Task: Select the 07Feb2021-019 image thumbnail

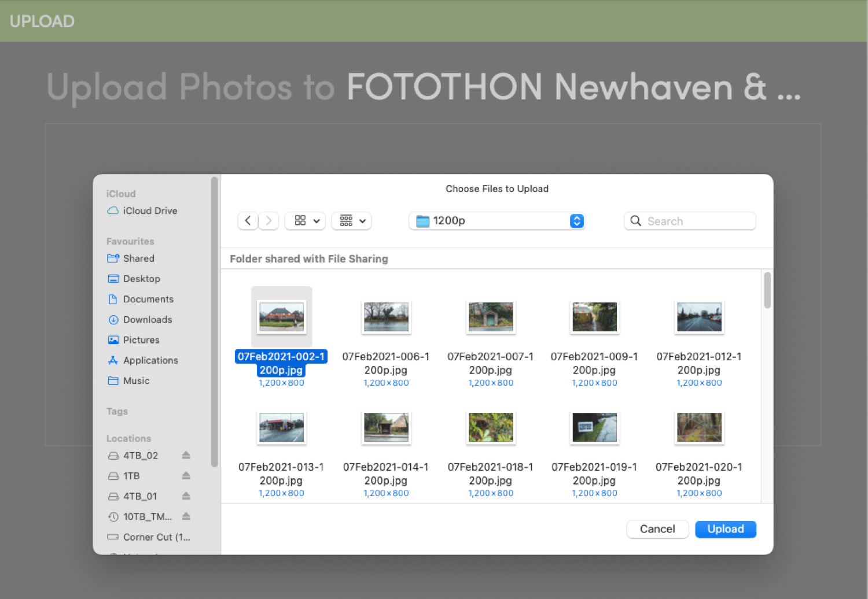Action: (594, 428)
